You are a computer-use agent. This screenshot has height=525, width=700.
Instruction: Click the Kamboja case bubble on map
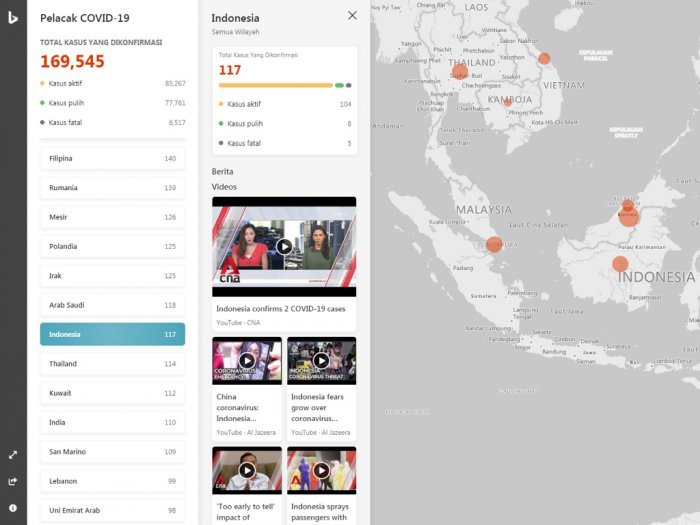508,103
